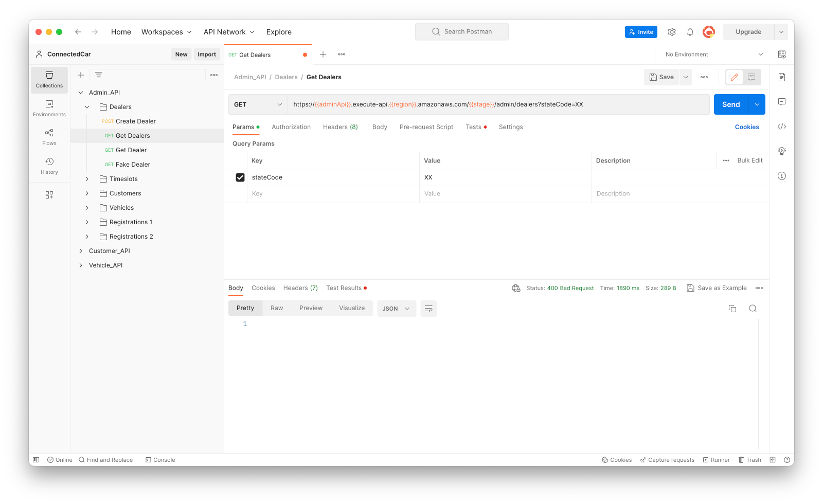This screenshot has height=504, width=823.
Task: Open the Environments sidebar panel
Action: point(49,109)
